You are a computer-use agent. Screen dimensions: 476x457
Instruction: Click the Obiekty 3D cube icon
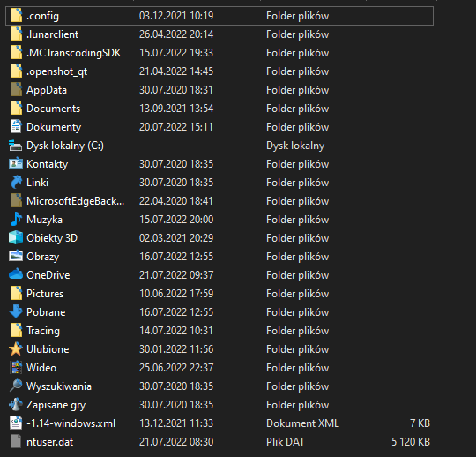(x=16, y=237)
